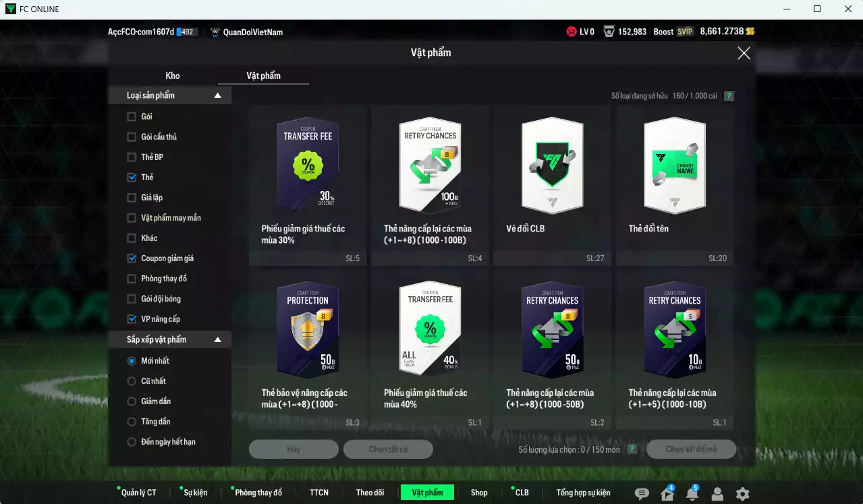The image size is (863, 504).
Task: Open Sự kiện in bottom menu
Action: (195, 493)
